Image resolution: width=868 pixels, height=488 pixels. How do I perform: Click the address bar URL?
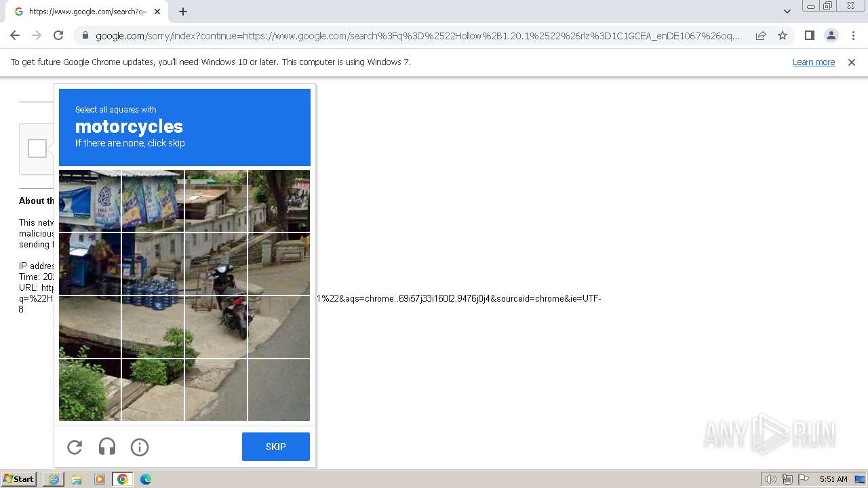[418, 36]
